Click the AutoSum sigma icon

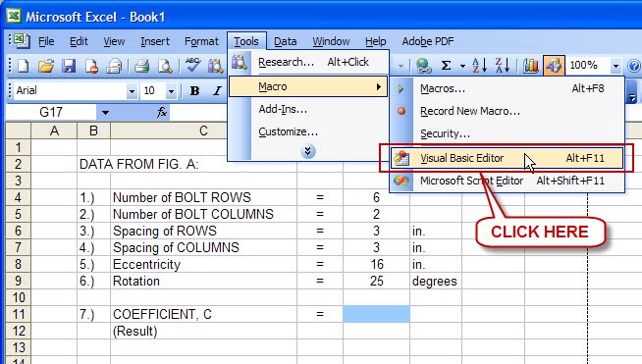pyautogui.click(x=446, y=66)
